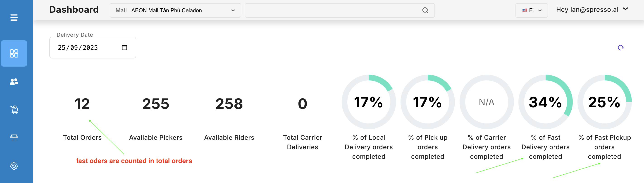Click the 'Total Orders' label
This screenshot has height=183, width=644.
coord(82,137)
